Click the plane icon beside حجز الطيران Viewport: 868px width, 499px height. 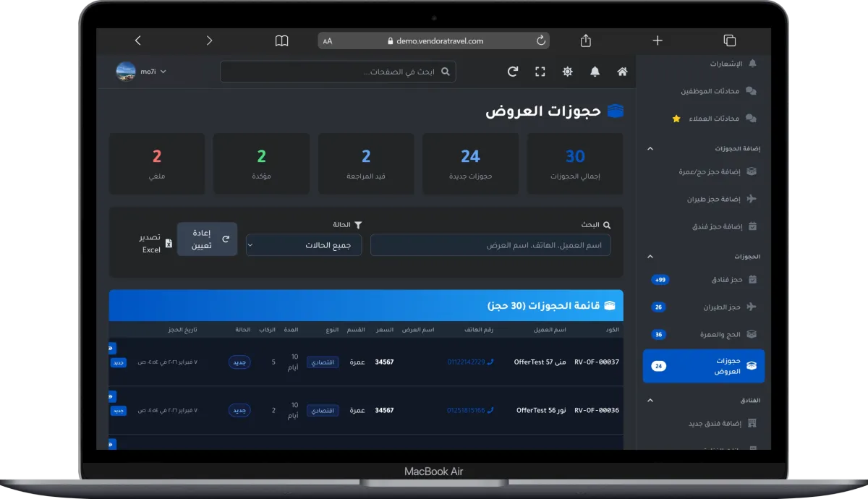point(752,307)
